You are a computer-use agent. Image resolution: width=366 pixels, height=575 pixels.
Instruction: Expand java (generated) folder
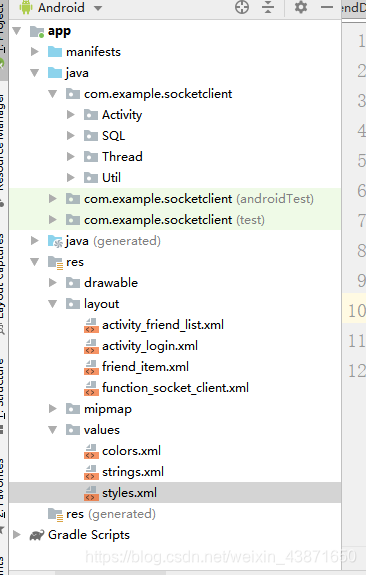pos(35,241)
